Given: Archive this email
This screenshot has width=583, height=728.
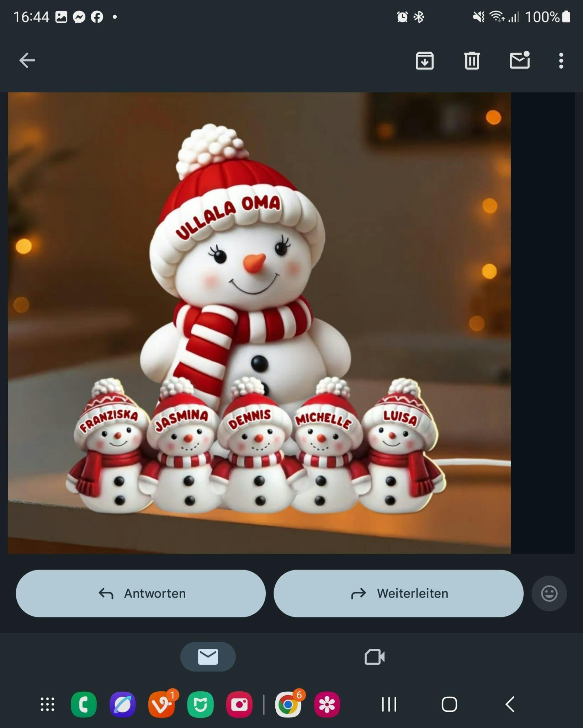Looking at the screenshot, I should pos(424,60).
